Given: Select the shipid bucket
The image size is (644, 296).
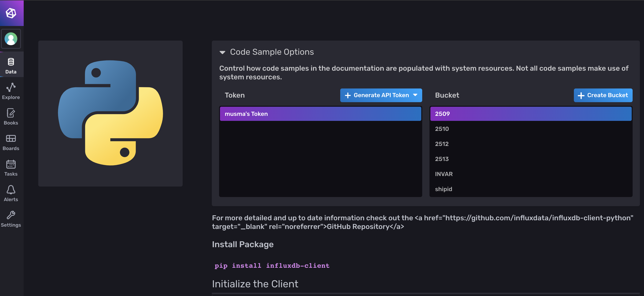Looking at the screenshot, I should [531, 189].
